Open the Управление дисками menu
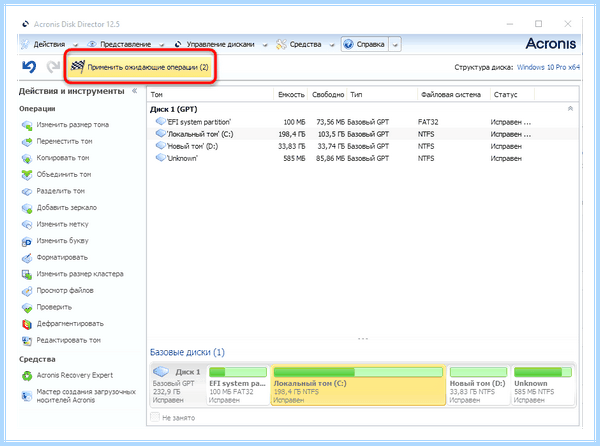The image size is (600, 446). click(220, 44)
